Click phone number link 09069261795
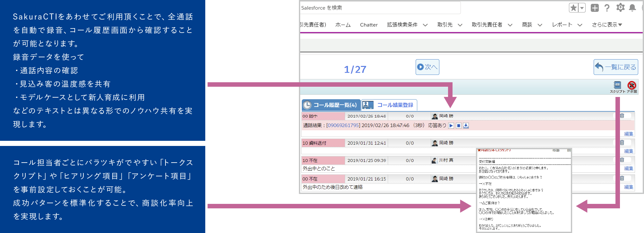Image resolution: width=644 pixels, height=233 pixels. [343, 125]
